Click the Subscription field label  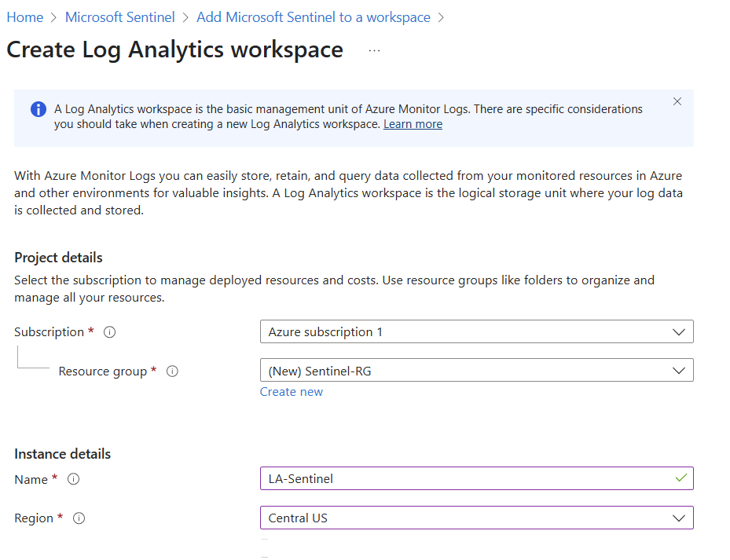49,332
